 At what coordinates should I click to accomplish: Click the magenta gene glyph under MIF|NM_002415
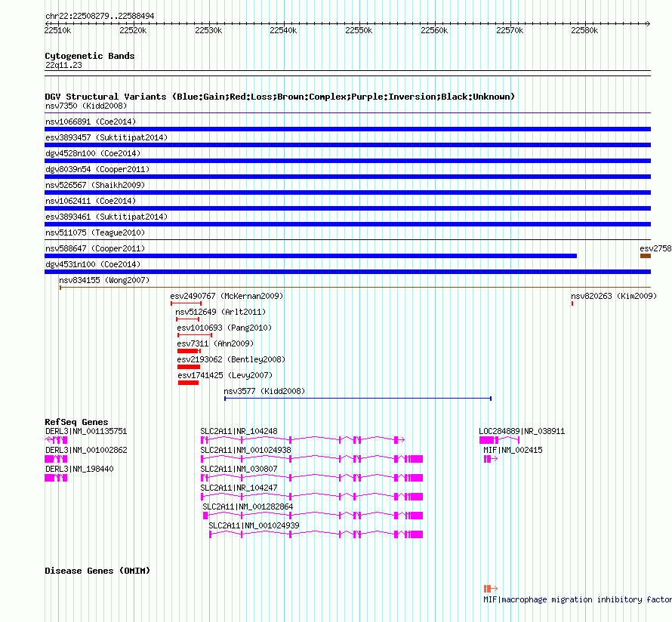(491, 459)
